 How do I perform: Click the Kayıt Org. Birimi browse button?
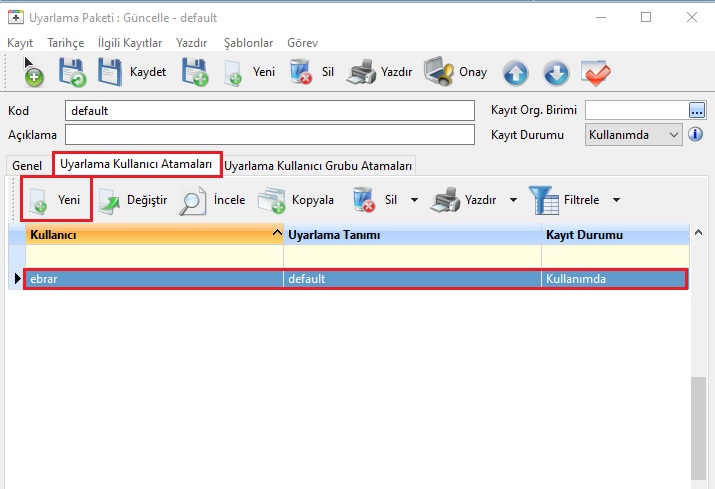[697, 110]
